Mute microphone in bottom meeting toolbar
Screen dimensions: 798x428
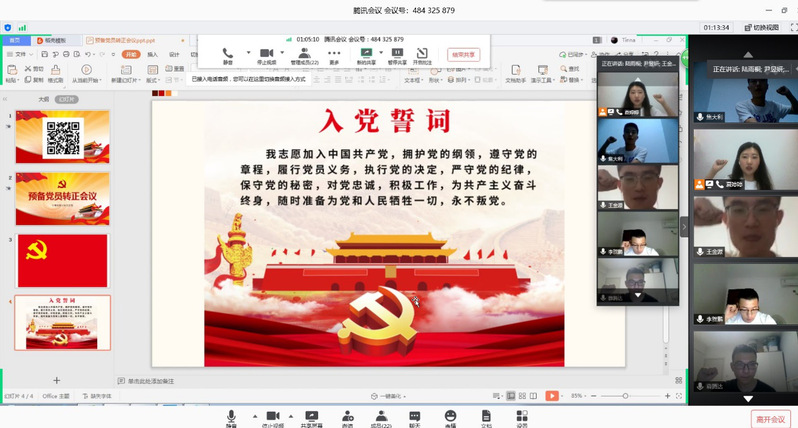231,418
